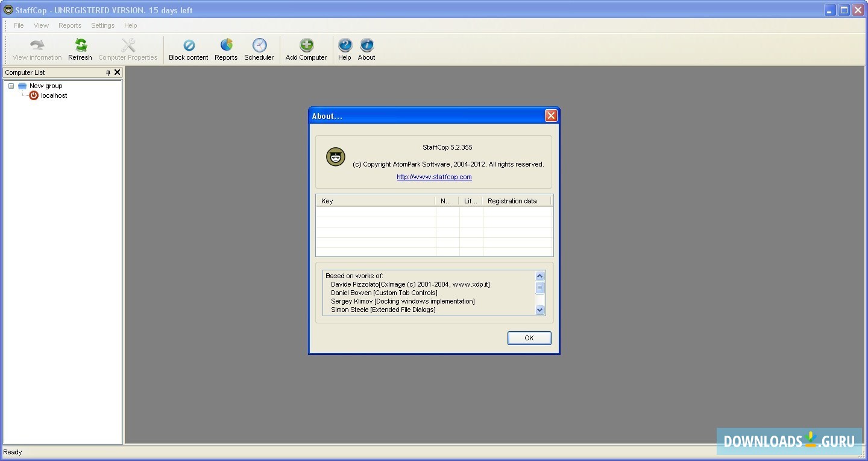Open Computer Properties from toolbar
The image size is (868, 461).
[x=128, y=49]
